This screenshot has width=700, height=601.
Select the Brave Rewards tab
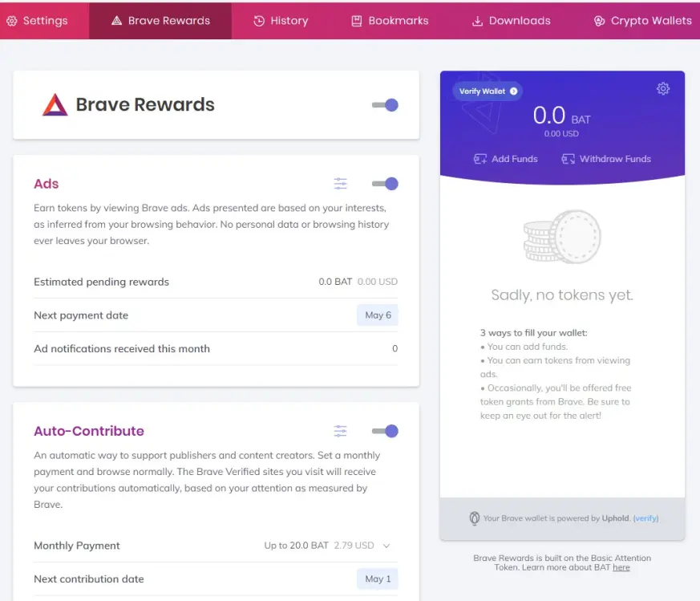(160, 21)
